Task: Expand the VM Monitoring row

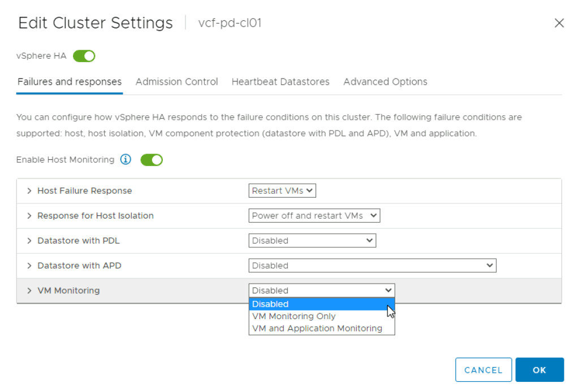Action: pyautogui.click(x=29, y=290)
